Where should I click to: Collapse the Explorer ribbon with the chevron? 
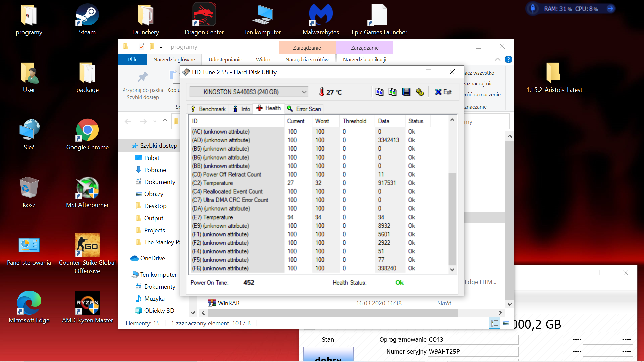coord(498,59)
